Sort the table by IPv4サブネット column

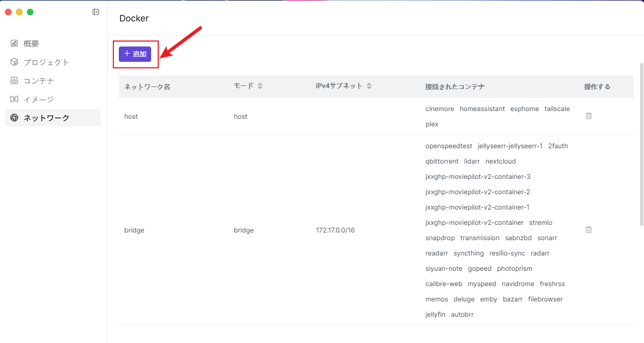369,86
